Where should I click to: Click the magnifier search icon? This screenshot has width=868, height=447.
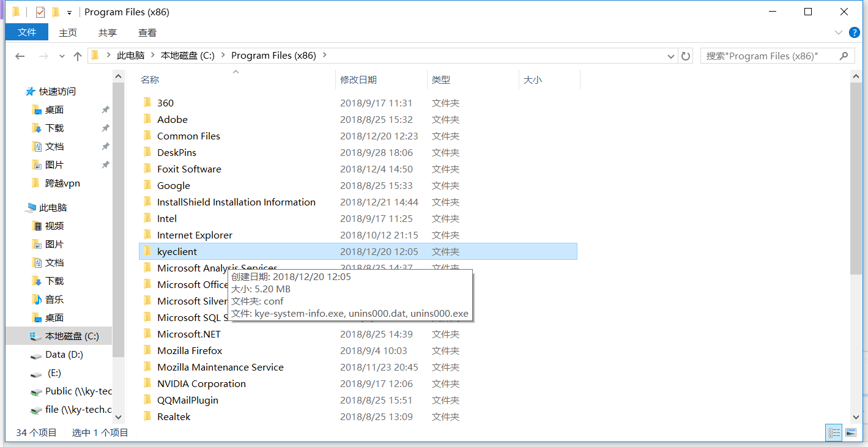click(x=844, y=56)
